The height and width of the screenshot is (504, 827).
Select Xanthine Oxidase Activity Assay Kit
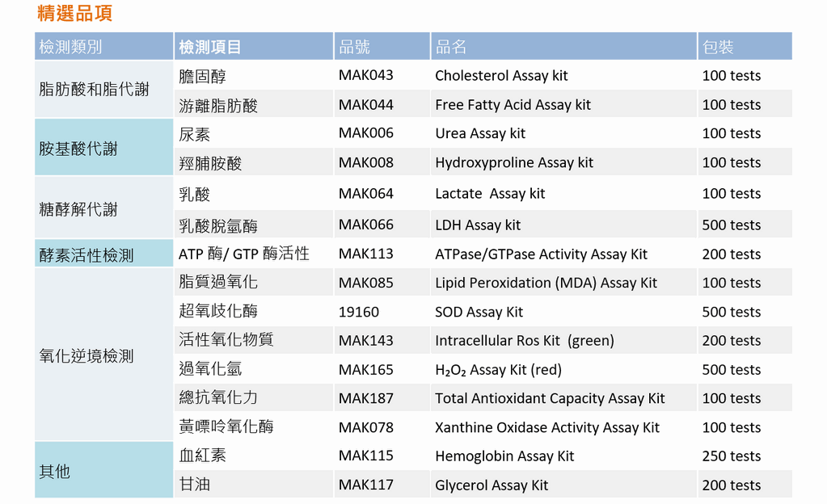coord(546,427)
